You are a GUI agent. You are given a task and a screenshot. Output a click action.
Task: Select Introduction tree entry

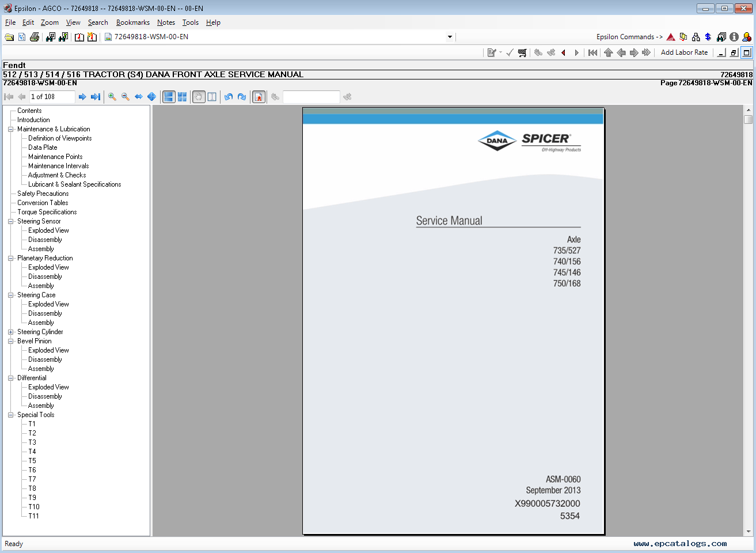click(33, 120)
